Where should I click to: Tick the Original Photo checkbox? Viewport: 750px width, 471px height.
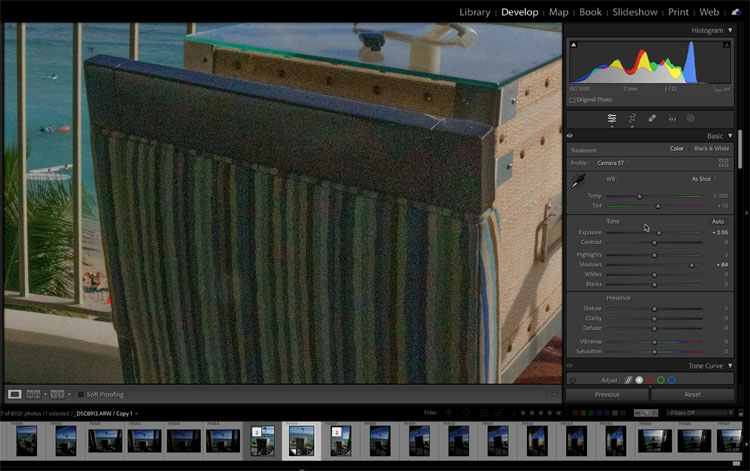pyautogui.click(x=572, y=100)
